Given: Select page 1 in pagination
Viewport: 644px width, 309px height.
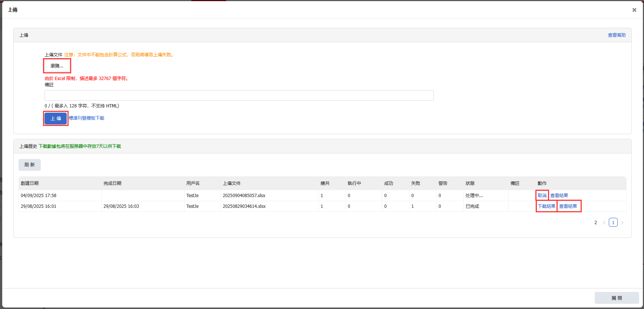Looking at the screenshot, I should click(613, 223).
